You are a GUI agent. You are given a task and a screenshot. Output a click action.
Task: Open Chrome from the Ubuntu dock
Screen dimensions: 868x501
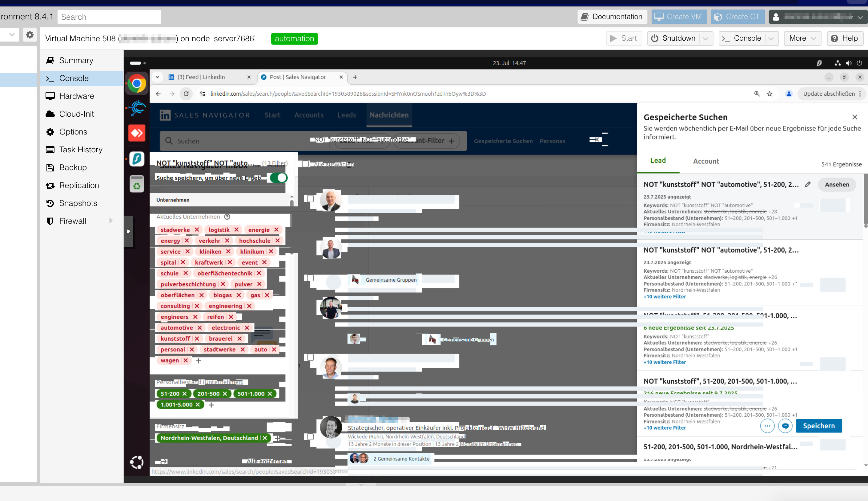(137, 84)
